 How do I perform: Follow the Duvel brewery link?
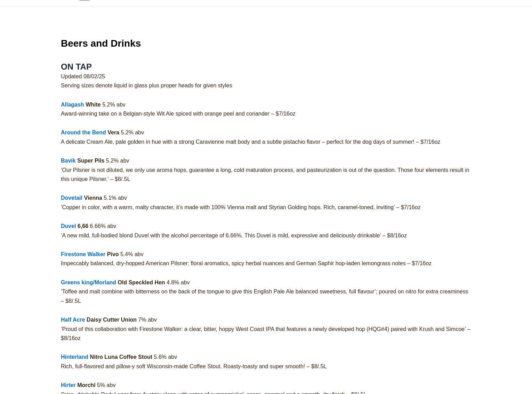coord(68,226)
